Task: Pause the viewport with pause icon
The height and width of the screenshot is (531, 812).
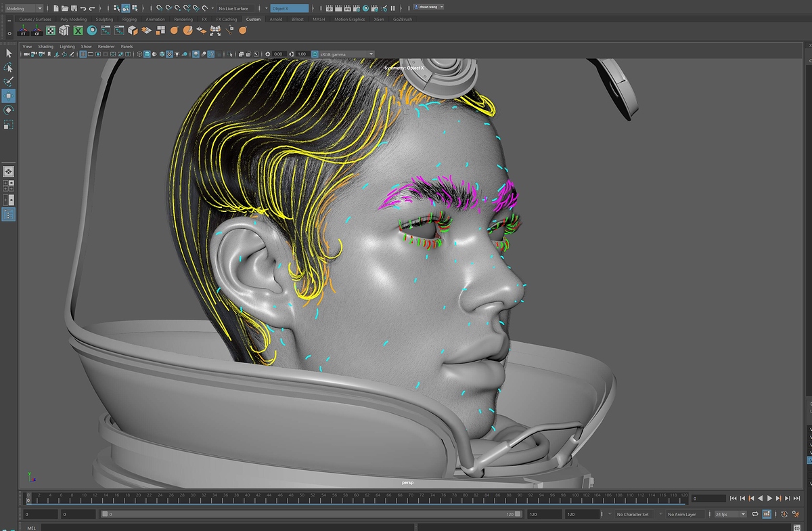Action: [392, 8]
